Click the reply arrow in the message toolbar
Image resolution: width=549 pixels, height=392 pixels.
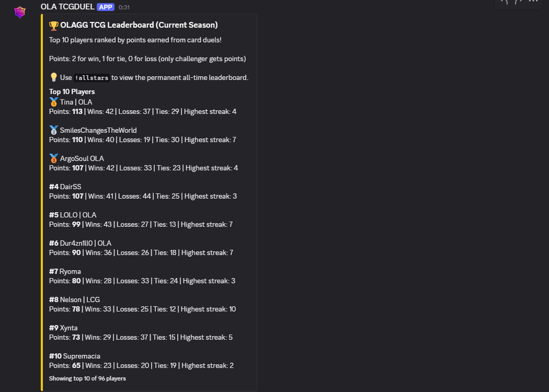pos(505,2)
